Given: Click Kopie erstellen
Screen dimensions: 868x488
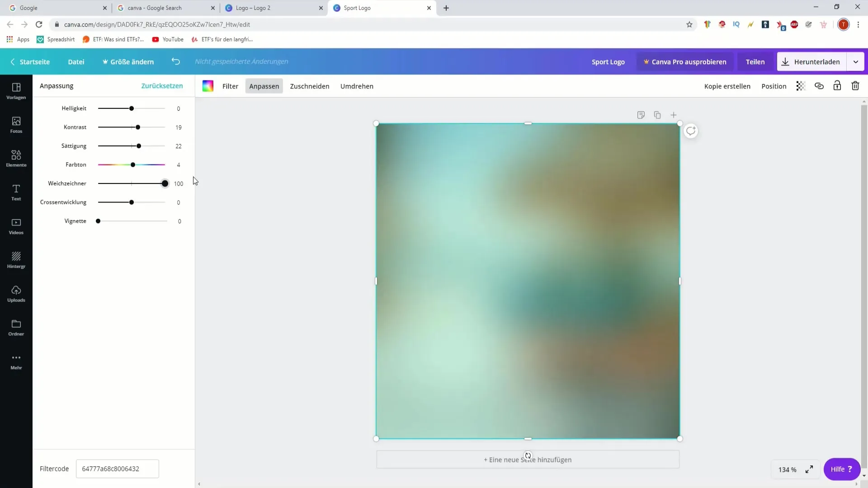Looking at the screenshot, I should tap(727, 86).
